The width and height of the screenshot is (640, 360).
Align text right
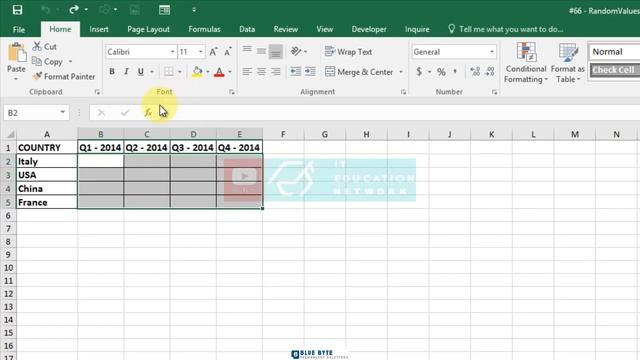coord(276,72)
